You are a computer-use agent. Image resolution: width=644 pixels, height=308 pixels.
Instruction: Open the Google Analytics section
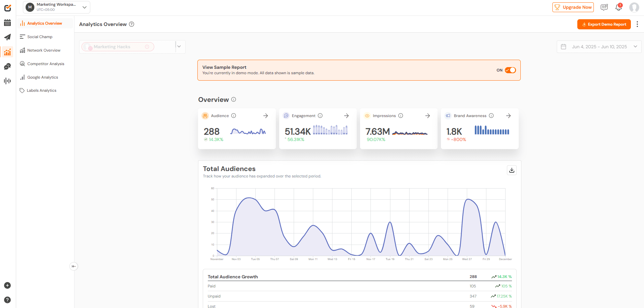pyautogui.click(x=43, y=77)
